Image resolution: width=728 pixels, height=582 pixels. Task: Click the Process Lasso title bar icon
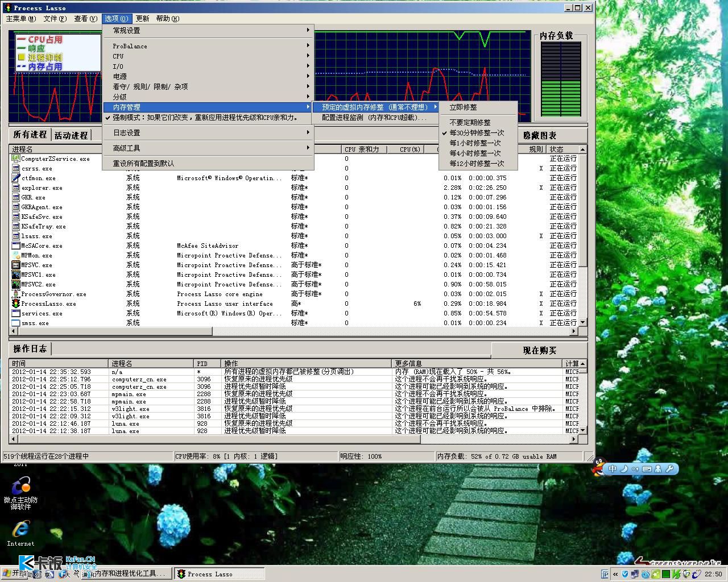click(x=8, y=7)
